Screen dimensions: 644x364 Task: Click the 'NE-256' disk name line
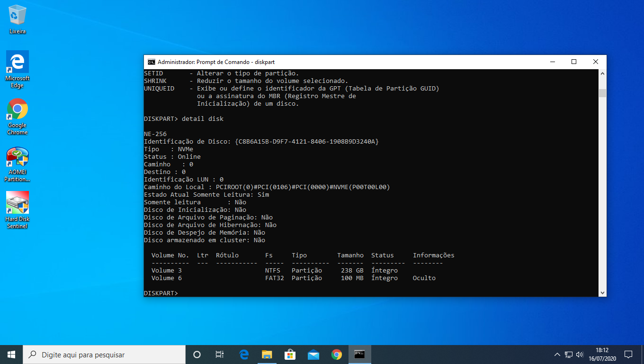pyautogui.click(x=155, y=134)
